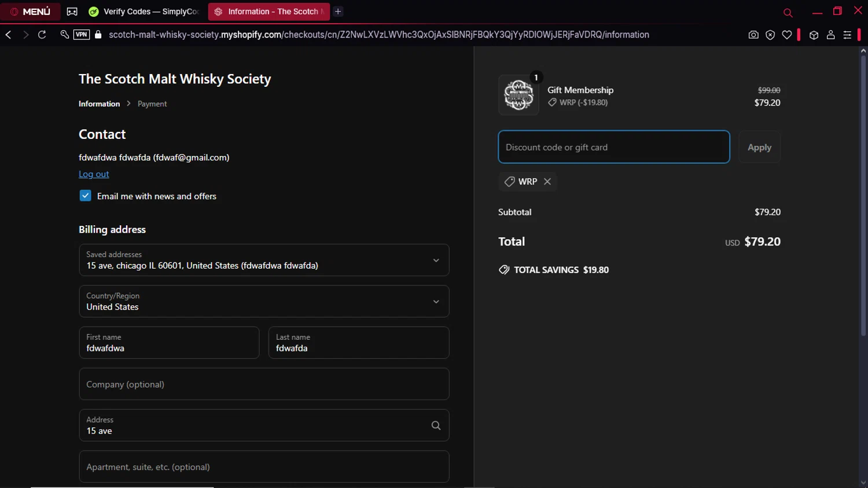
Task: Click the key icon in address bar
Action: (x=64, y=35)
